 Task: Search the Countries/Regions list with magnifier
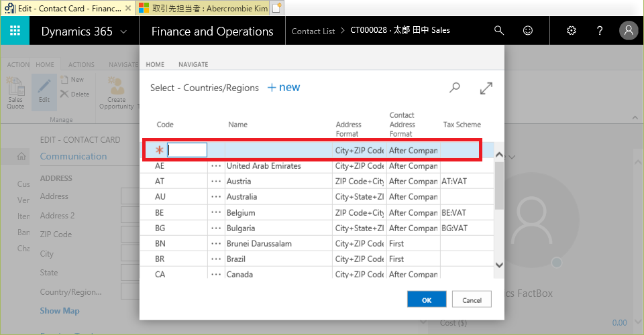(x=455, y=88)
